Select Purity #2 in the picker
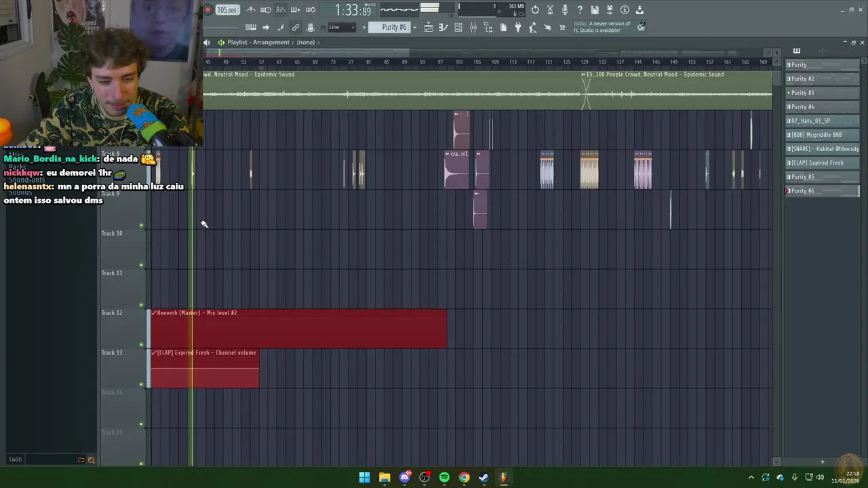The width and height of the screenshot is (868, 488). click(822, 79)
